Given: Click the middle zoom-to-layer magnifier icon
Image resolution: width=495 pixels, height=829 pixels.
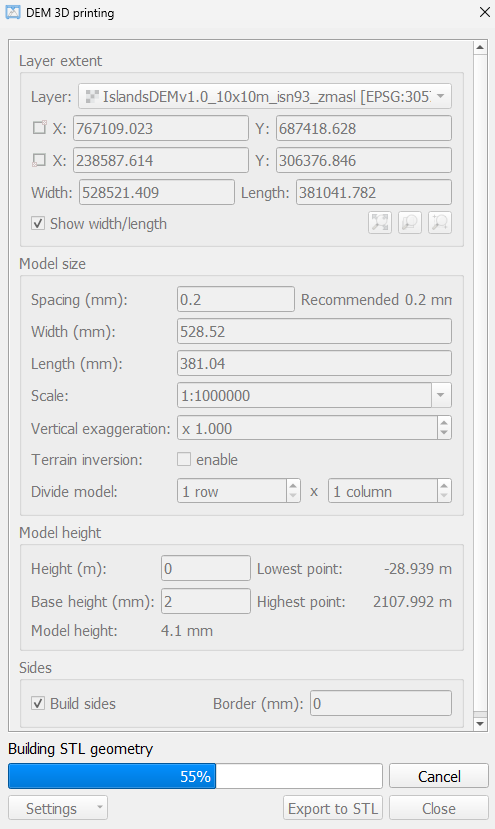Looking at the screenshot, I should tap(410, 223).
